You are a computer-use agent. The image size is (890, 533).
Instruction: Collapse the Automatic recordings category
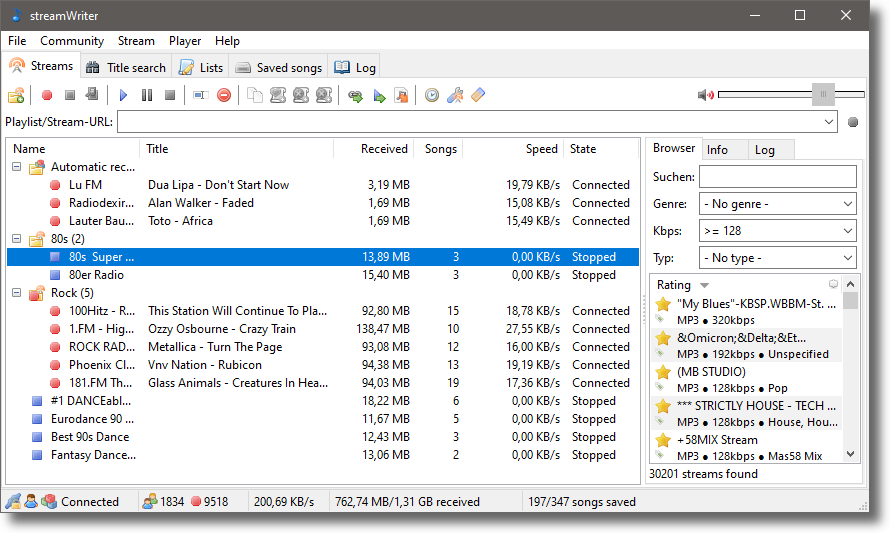tap(16, 167)
